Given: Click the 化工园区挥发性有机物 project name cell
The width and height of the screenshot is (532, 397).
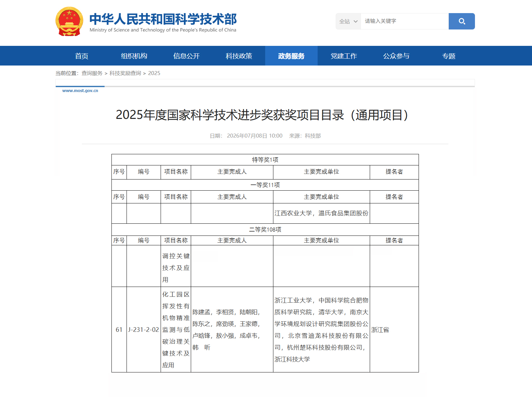Looking at the screenshot, I should pyautogui.click(x=176, y=330).
